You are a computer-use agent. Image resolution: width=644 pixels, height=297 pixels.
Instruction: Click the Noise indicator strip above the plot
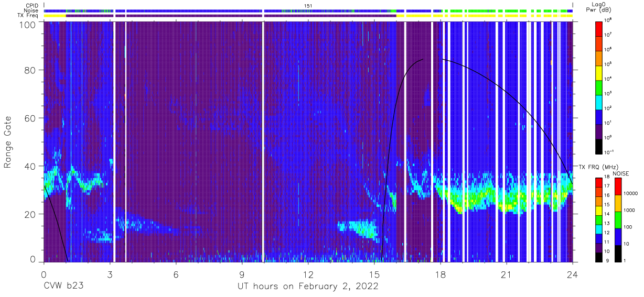308,10
